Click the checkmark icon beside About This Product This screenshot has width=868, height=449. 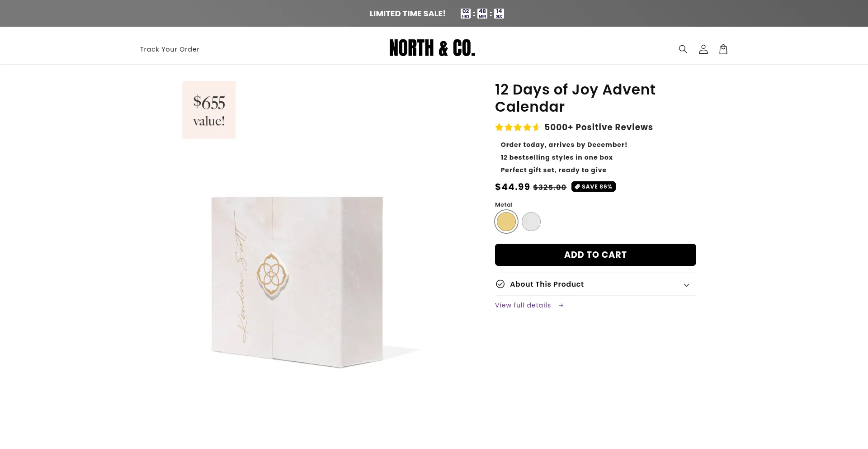click(x=500, y=284)
